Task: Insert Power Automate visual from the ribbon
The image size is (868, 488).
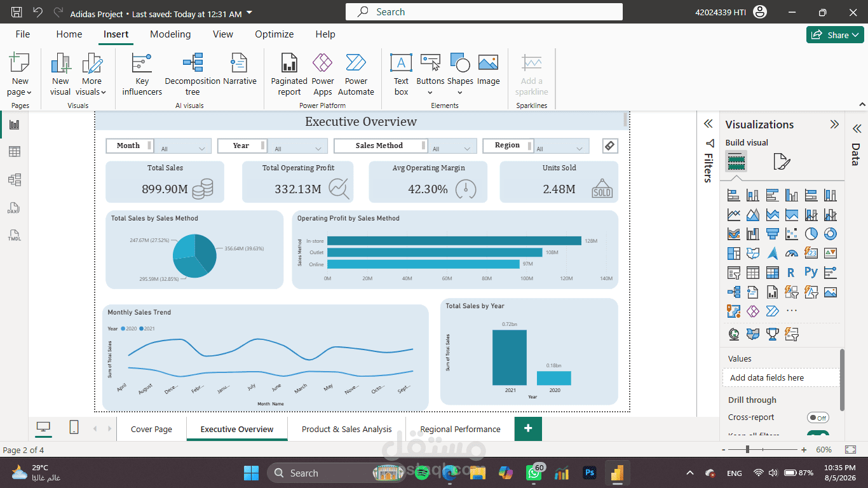Action: (x=356, y=74)
